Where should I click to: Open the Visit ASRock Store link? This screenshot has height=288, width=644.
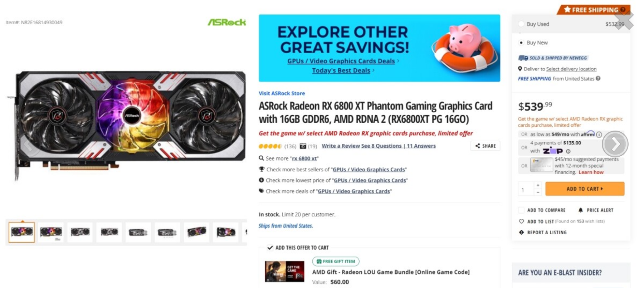(x=282, y=93)
